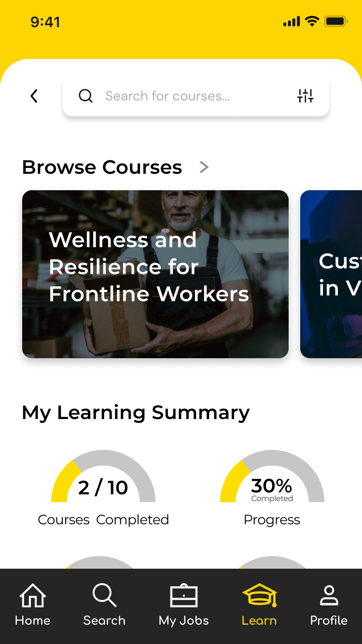Click the search magnifier icon in search bar
The height and width of the screenshot is (644, 362).
click(x=85, y=96)
